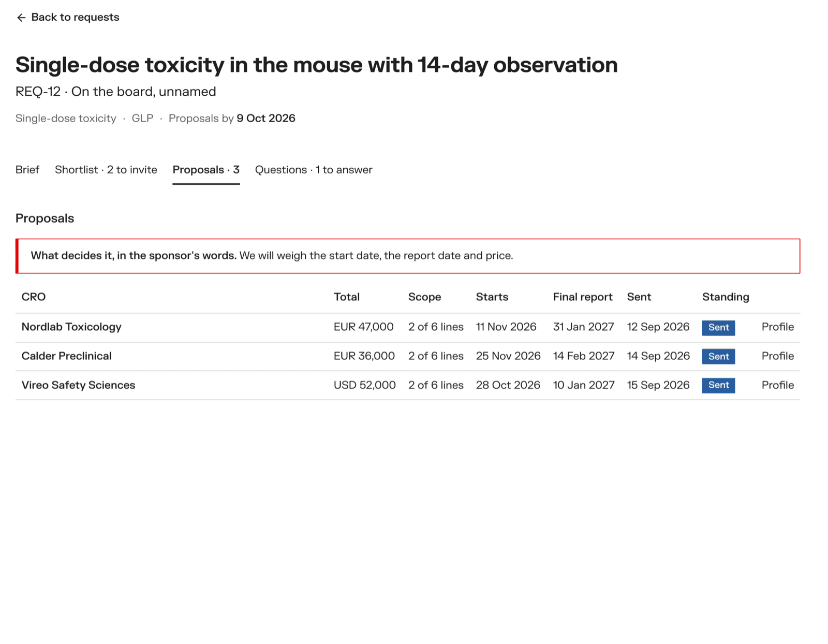Click start date 11 Nov 2026
The height and width of the screenshot is (644, 828).
506,327
